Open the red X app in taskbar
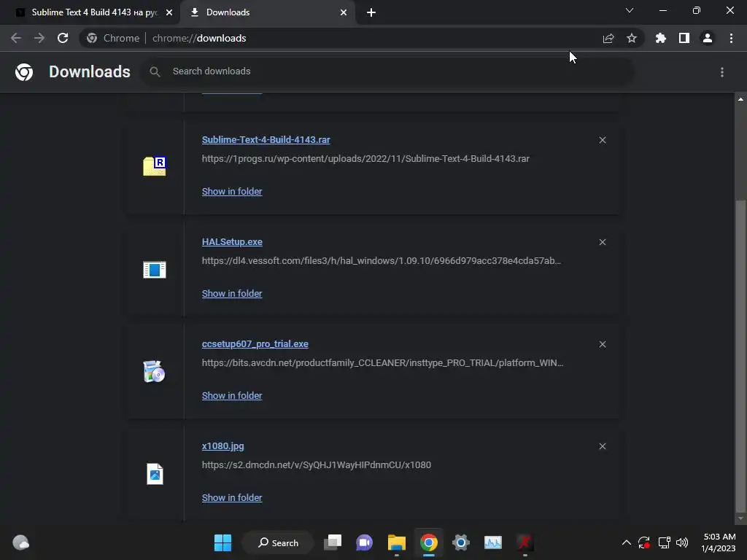747x560 pixels. (x=525, y=542)
